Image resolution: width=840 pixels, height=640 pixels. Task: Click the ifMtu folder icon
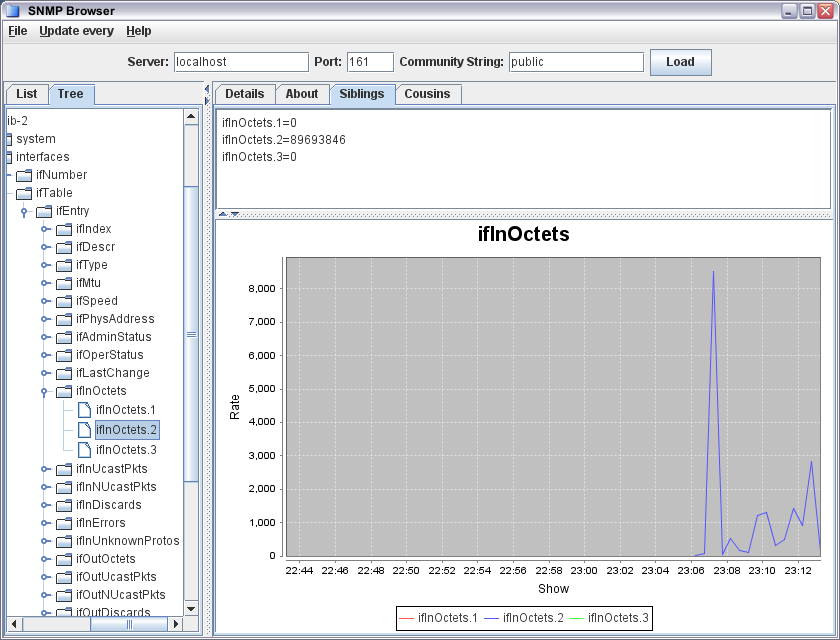click(64, 283)
